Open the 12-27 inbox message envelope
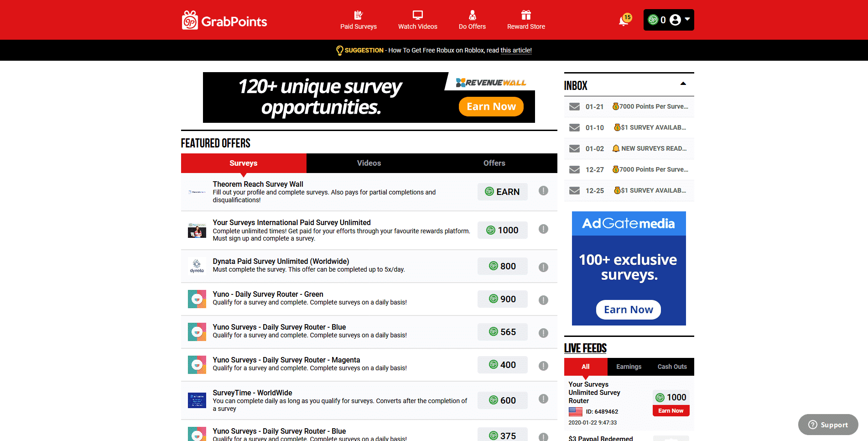The width and height of the screenshot is (868, 441). pyautogui.click(x=574, y=169)
